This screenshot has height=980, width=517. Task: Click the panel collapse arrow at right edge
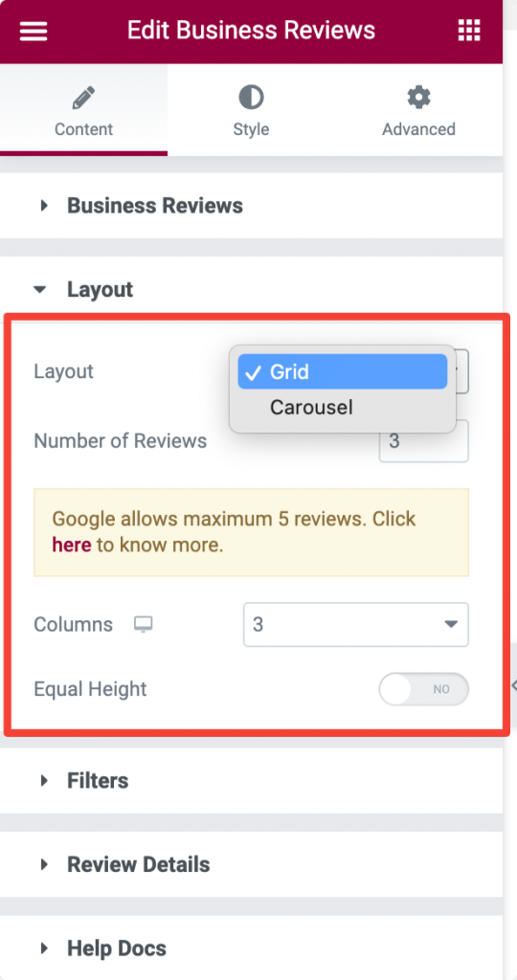[514, 685]
